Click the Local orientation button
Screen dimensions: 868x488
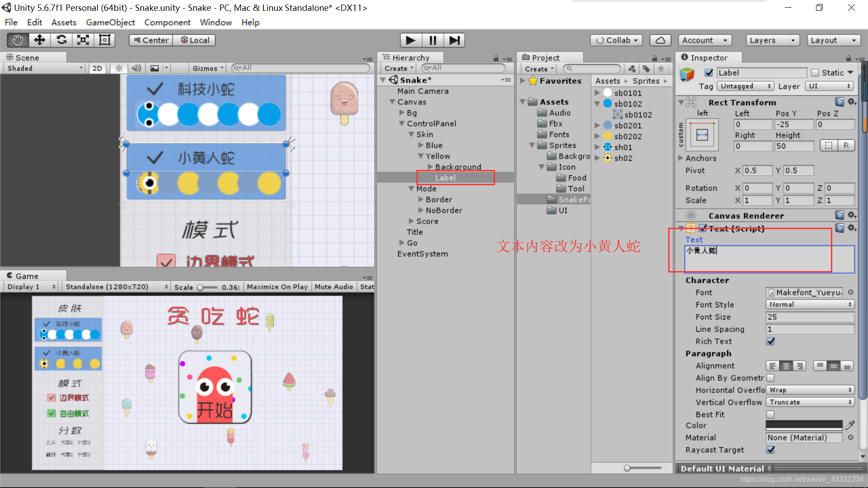tap(194, 40)
